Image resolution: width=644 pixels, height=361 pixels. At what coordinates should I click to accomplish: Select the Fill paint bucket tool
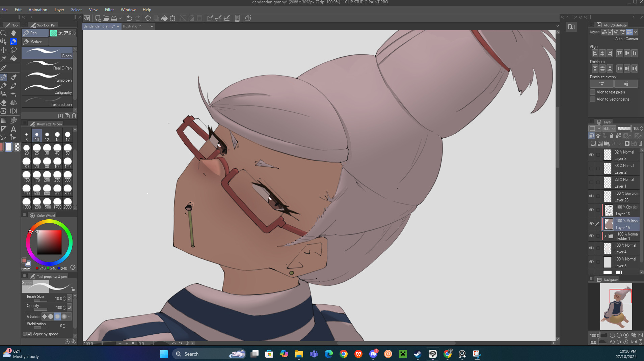[14, 58]
